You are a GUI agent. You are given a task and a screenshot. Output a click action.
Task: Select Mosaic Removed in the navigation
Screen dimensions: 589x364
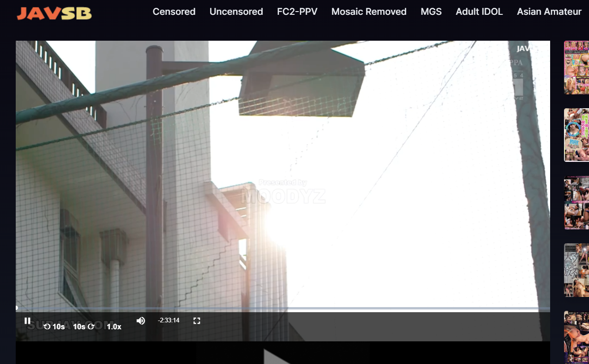[369, 12]
